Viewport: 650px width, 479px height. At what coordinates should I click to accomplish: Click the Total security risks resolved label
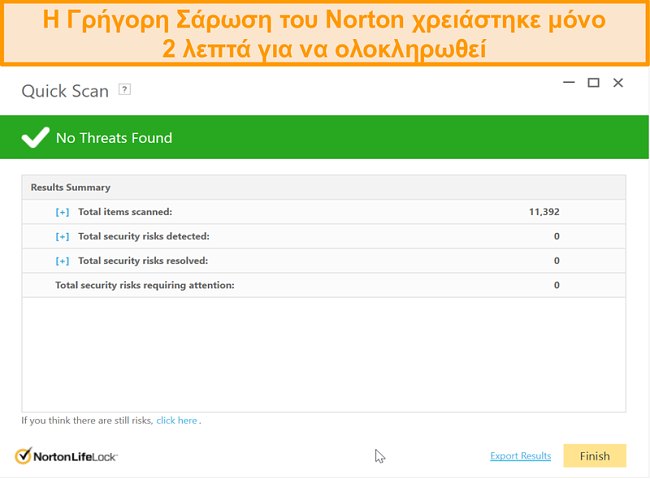point(143,260)
